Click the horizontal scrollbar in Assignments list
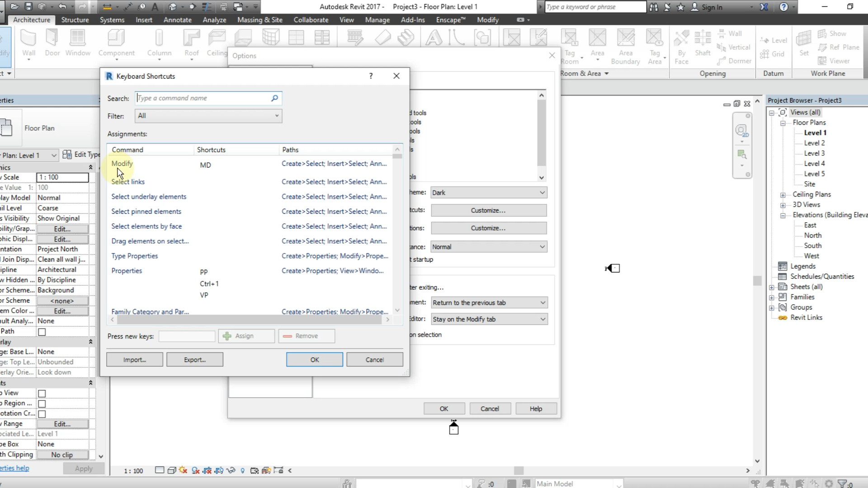The width and height of the screenshot is (868, 488). tap(249, 319)
